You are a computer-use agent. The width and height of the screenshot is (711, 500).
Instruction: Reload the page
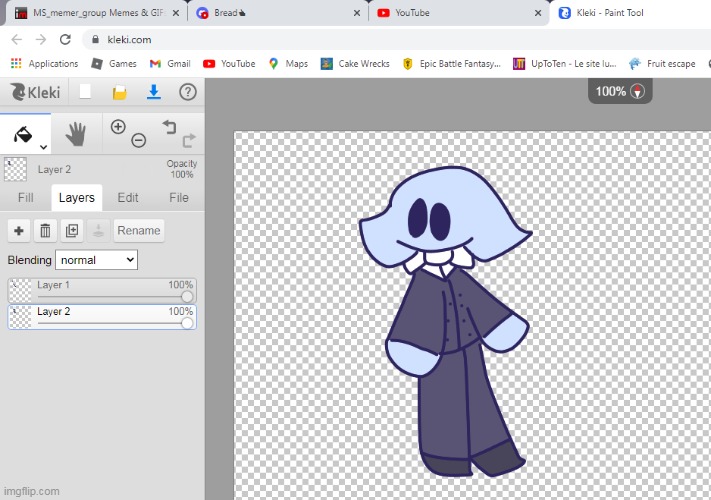coord(65,40)
